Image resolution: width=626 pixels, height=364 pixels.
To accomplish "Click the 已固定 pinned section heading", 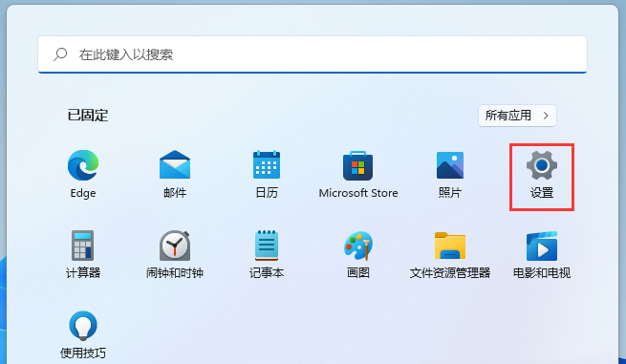I will [88, 116].
